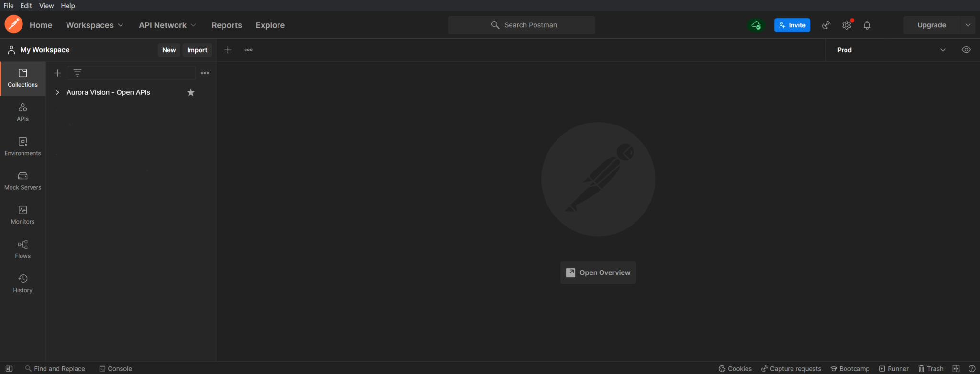The width and height of the screenshot is (980, 374).
Task: Click the Import button
Action: click(197, 50)
